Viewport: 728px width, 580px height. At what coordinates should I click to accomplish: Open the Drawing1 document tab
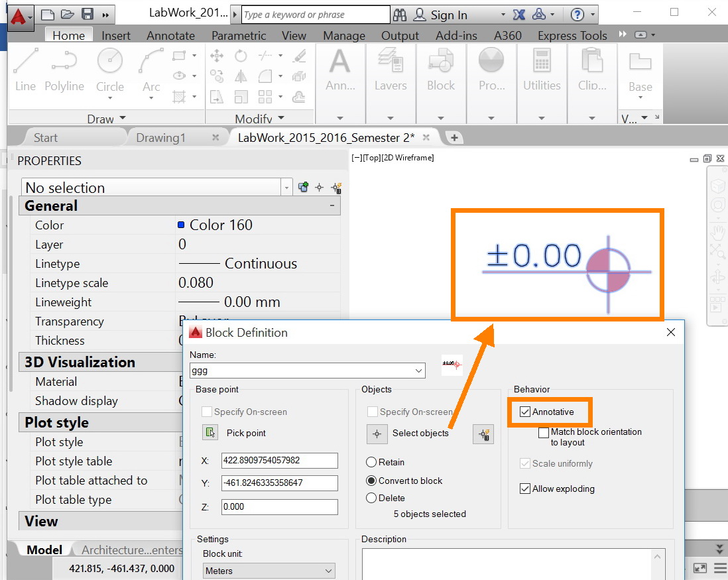160,138
